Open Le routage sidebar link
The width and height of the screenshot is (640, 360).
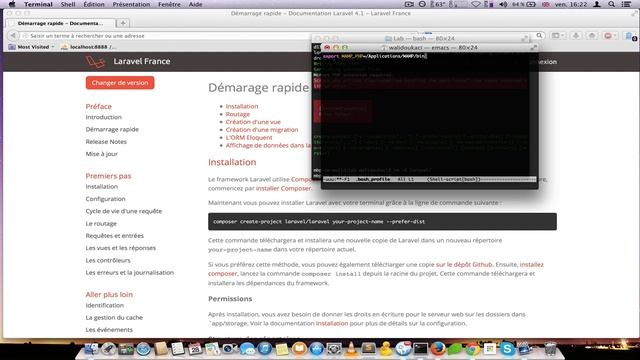point(101,223)
